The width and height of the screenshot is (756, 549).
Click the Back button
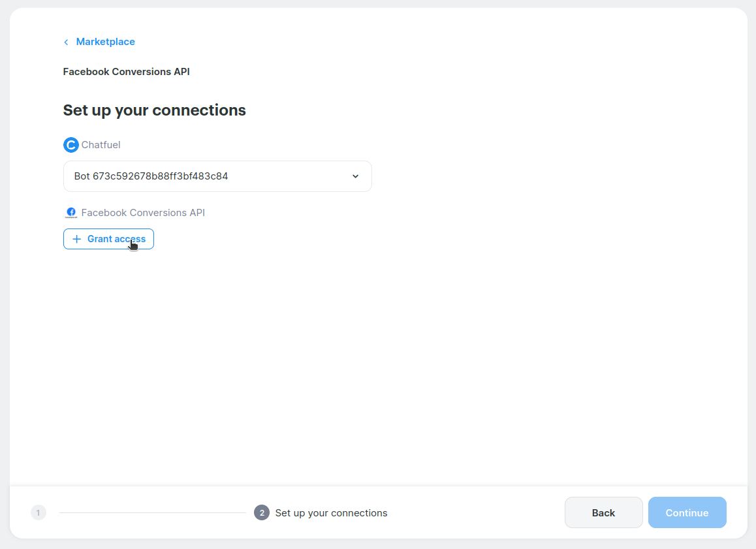point(603,513)
